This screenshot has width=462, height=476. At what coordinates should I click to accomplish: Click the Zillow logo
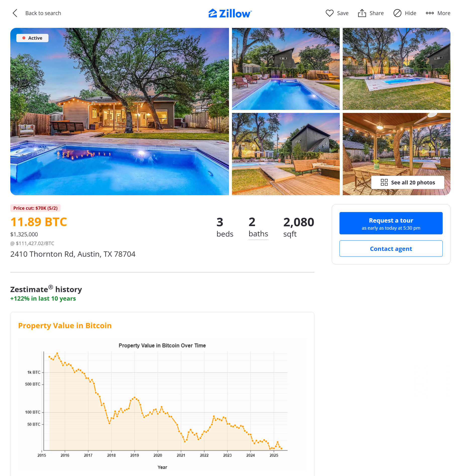(230, 13)
